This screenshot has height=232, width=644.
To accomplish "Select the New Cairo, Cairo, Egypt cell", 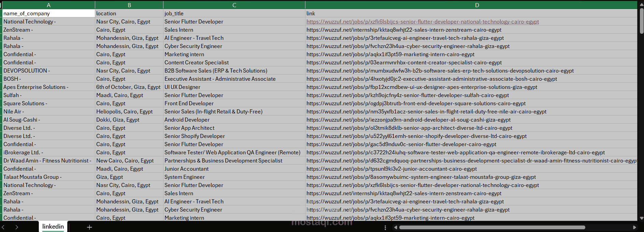I will coord(129,160).
